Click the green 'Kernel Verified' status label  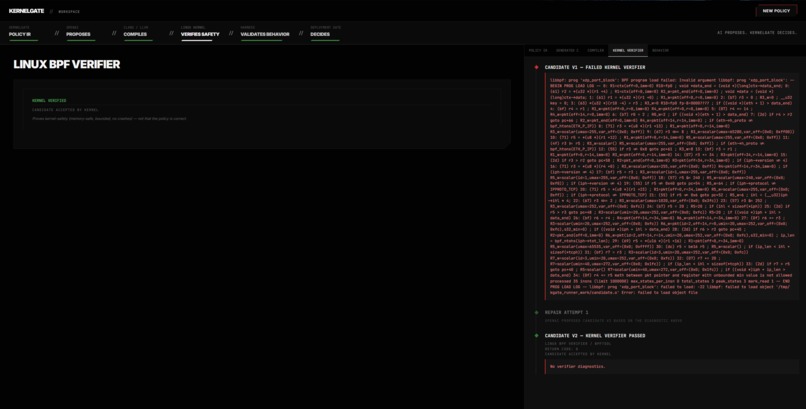click(49, 101)
